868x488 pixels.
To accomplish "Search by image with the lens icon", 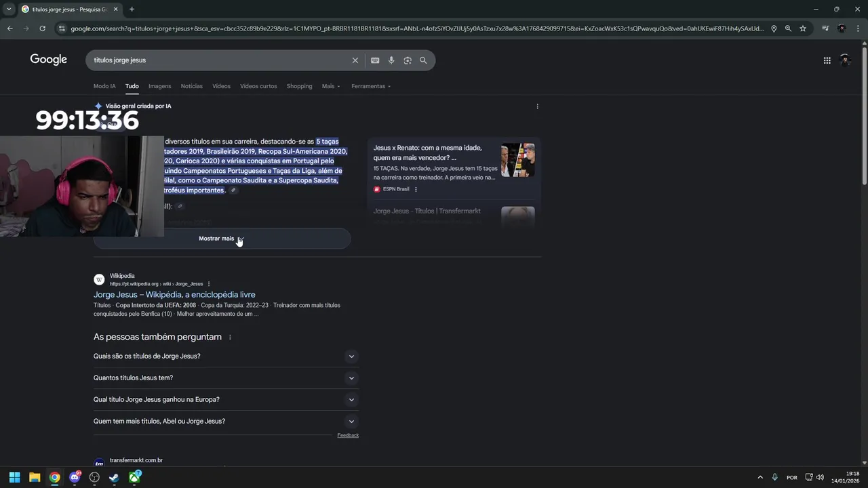I will [x=408, y=60].
